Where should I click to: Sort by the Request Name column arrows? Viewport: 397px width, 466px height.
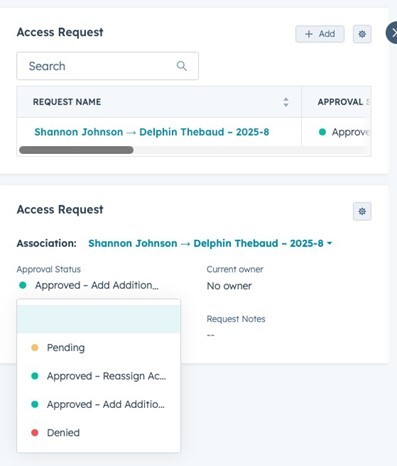coord(286,102)
